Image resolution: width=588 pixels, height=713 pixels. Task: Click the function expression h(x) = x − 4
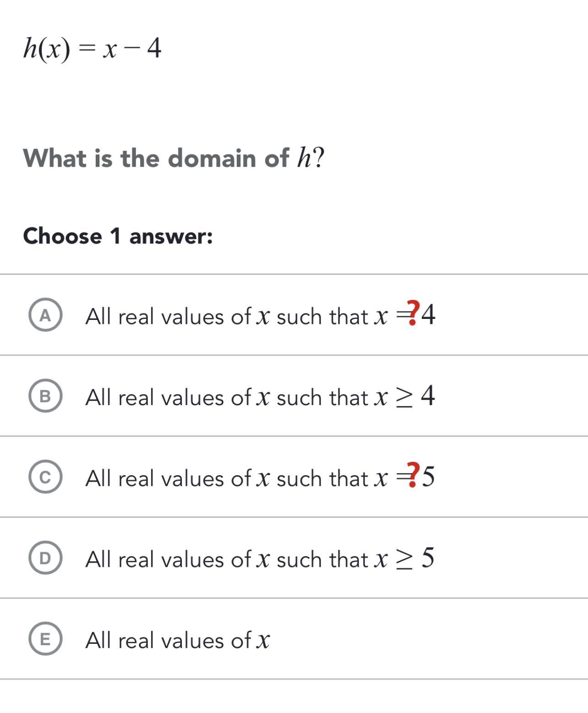[92, 48]
